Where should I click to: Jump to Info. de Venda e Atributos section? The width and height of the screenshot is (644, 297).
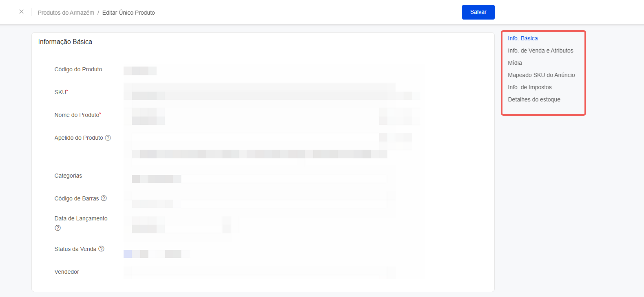(x=540, y=51)
